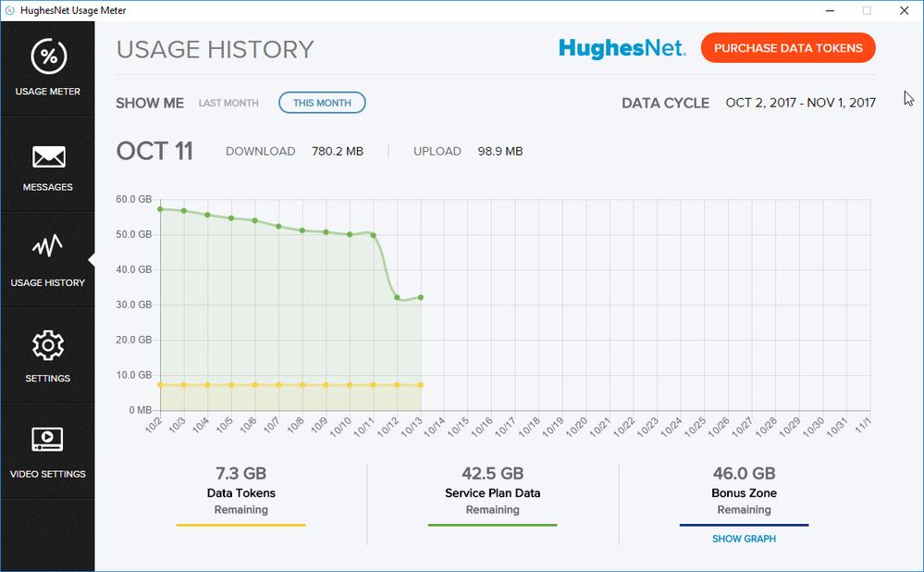Viewport: 924px width, 572px height.
Task: Switch view to Last Month
Action: point(228,103)
